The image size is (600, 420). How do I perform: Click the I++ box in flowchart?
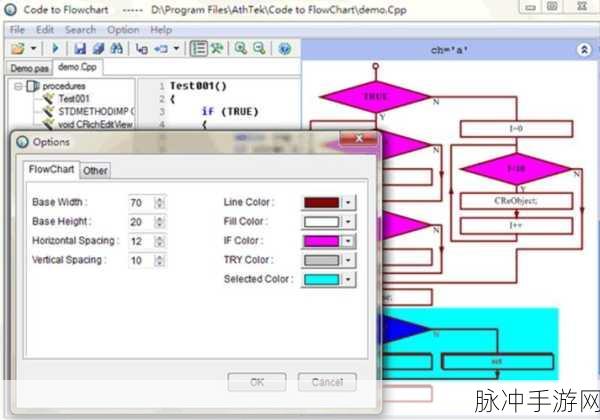516,226
